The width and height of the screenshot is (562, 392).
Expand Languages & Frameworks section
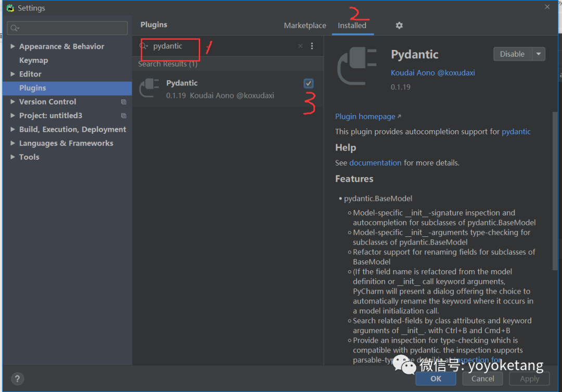tap(12, 143)
